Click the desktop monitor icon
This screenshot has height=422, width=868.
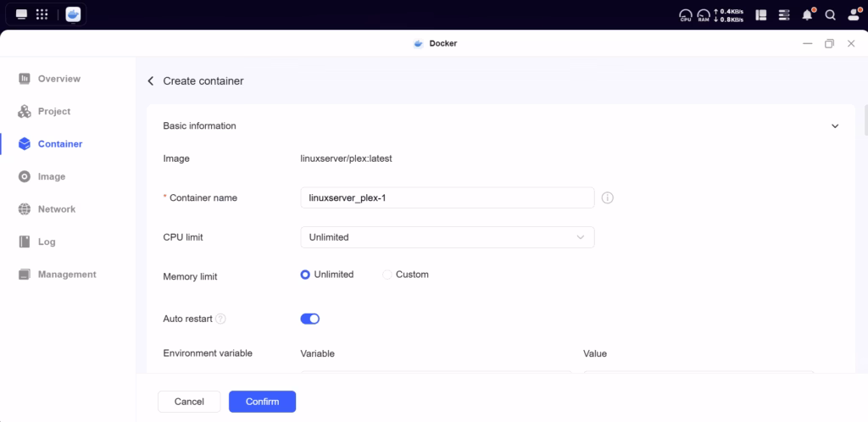[x=21, y=14]
